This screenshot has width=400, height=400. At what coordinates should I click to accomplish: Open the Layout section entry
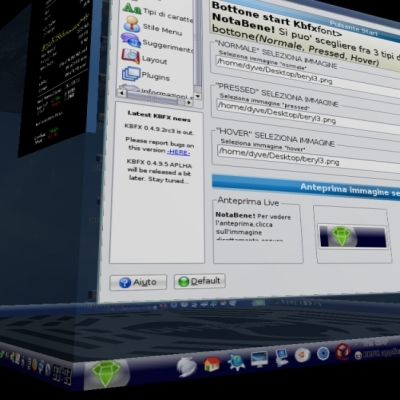154,60
